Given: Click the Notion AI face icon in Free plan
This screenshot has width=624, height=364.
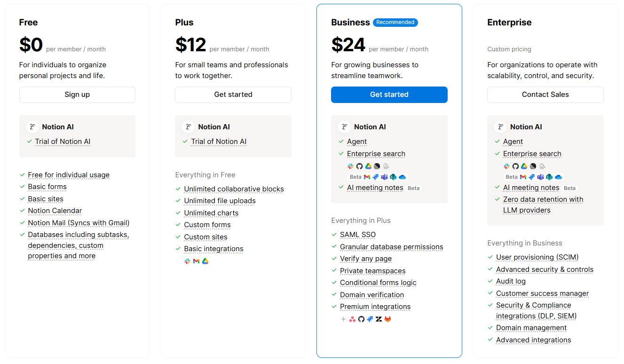Looking at the screenshot, I should tap(32, 127).
